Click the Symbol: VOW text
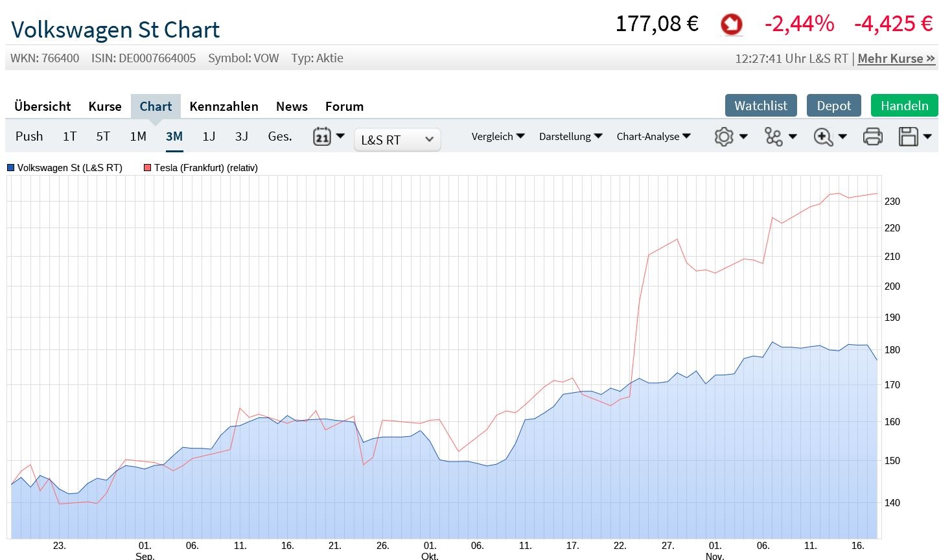The width and height of the screenshot is (952, 560). point(244,58)
